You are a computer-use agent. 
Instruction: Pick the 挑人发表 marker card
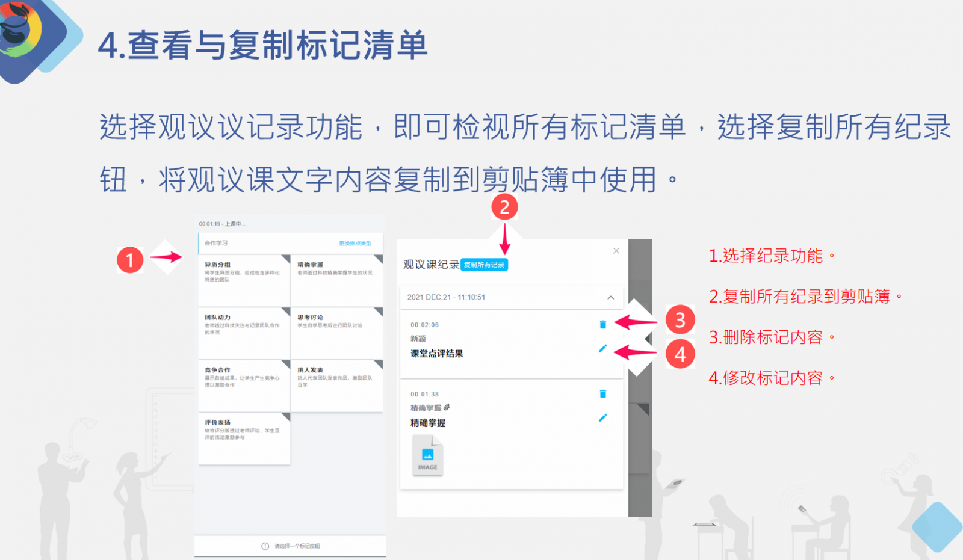click(x=336, y=385)
